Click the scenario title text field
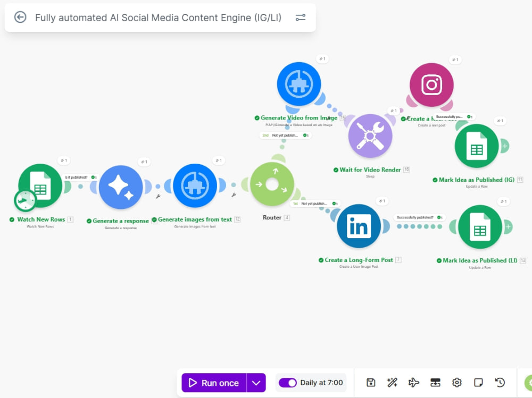532x398 pixels. tap(158, 18)
